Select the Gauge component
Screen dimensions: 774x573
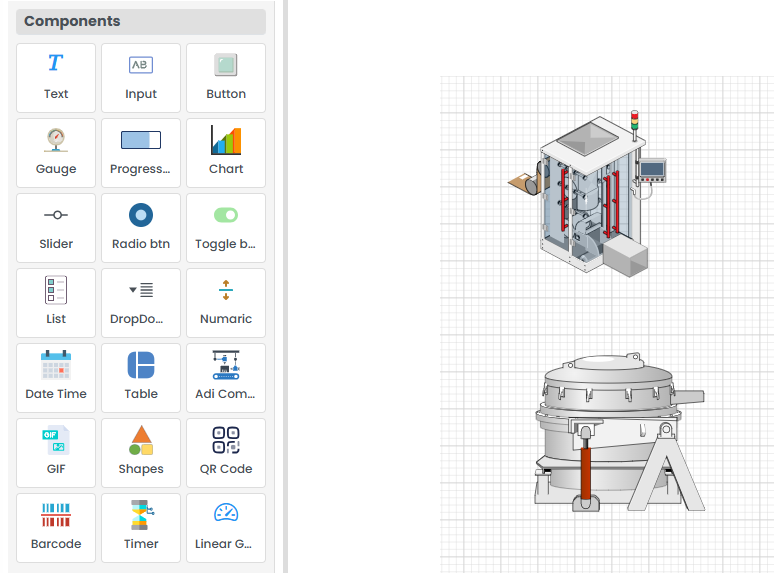[x=56, y=153]
